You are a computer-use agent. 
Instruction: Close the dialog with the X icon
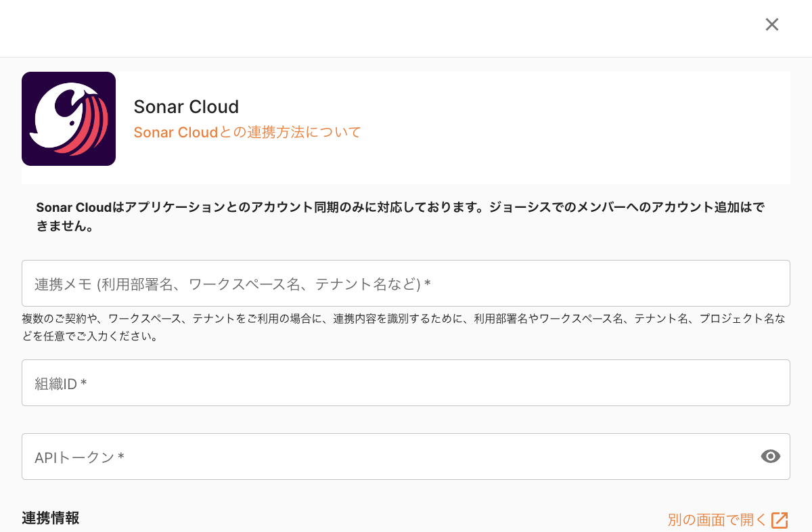(x=771, y=24)
